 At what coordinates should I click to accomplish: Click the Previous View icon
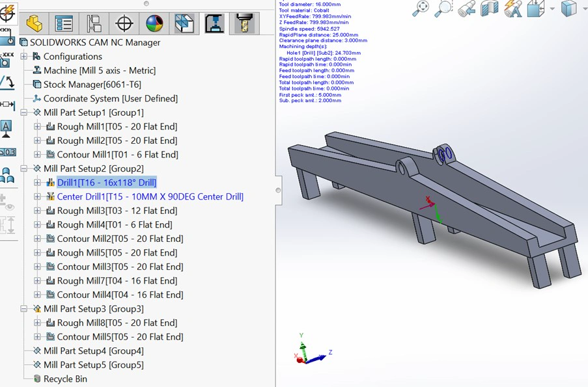coord(466,8)
